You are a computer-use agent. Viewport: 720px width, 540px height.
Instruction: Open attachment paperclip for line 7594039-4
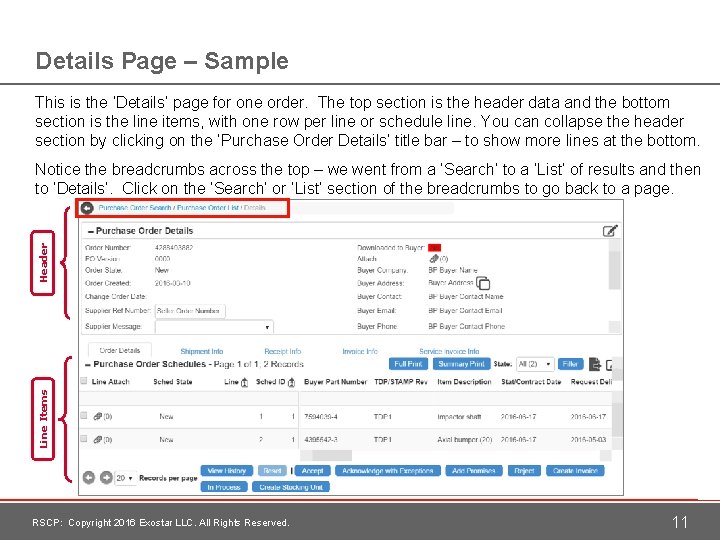[97, 416]
